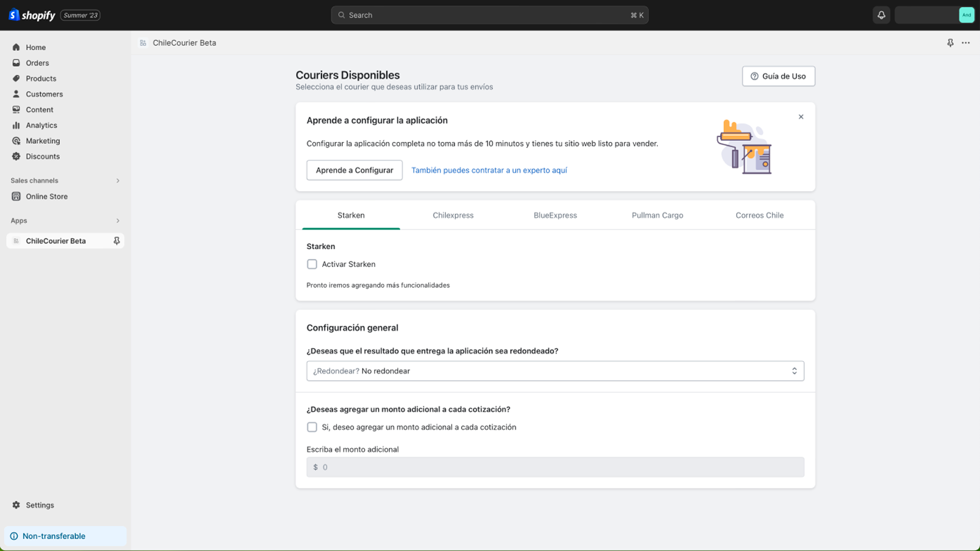This screenshot has height=551, width=980.
Task: Open the account avatar menu
Action: click(x=967, y=15)
